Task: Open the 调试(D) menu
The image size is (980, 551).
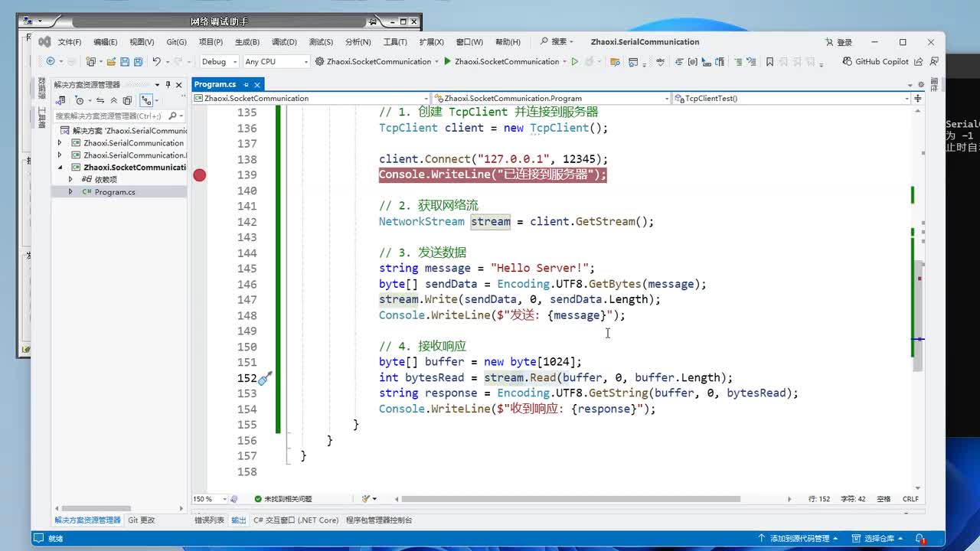Action: [x=284, y=42]
